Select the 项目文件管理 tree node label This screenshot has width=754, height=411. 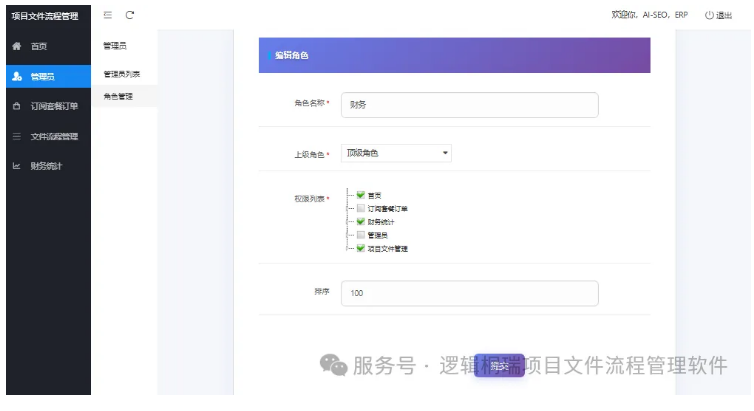coord(388,249)
